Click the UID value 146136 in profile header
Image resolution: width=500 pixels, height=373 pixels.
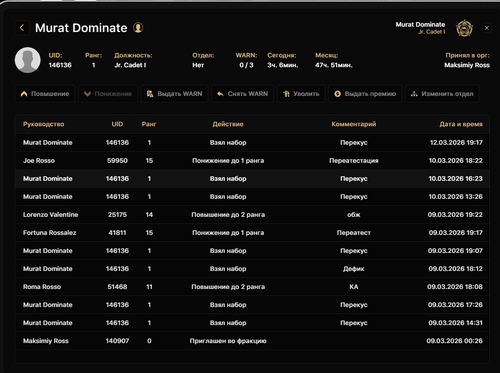[60, 65]
